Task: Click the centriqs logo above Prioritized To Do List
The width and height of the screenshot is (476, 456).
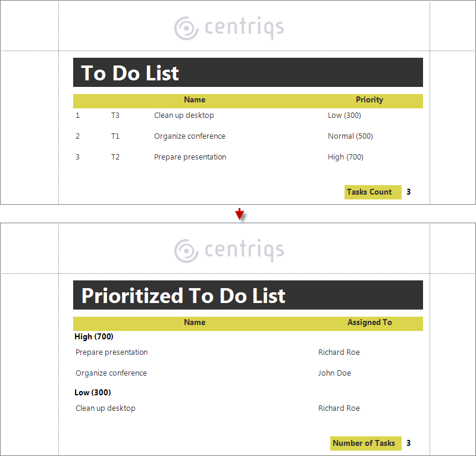Action: 229,251
